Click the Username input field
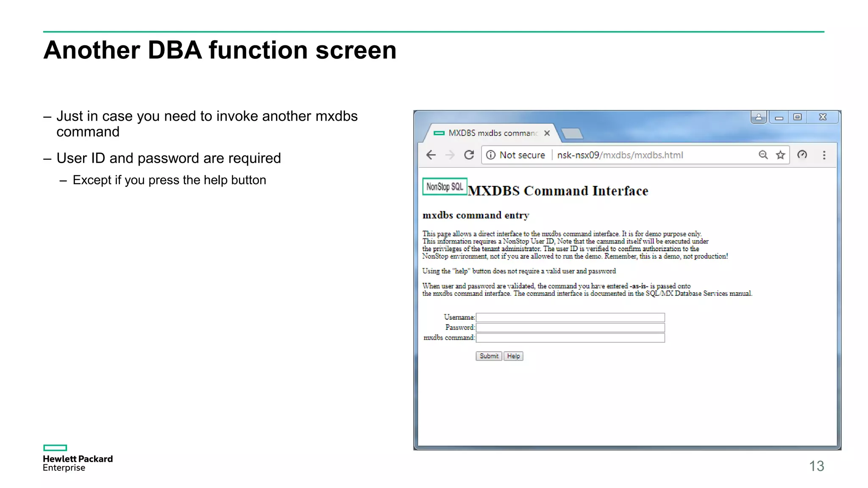This screenshot has height=488, width=868. (570, 317)
